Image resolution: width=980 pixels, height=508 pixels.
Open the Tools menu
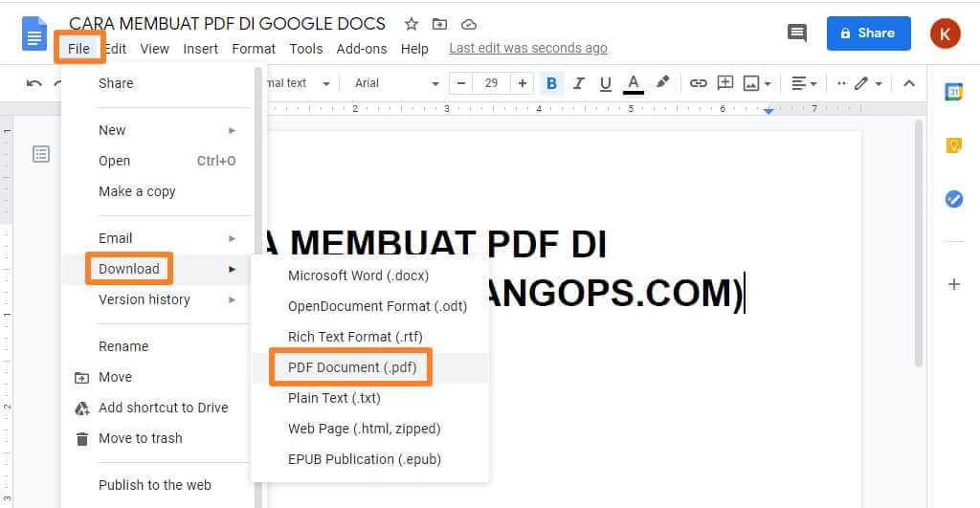(305, 49)
